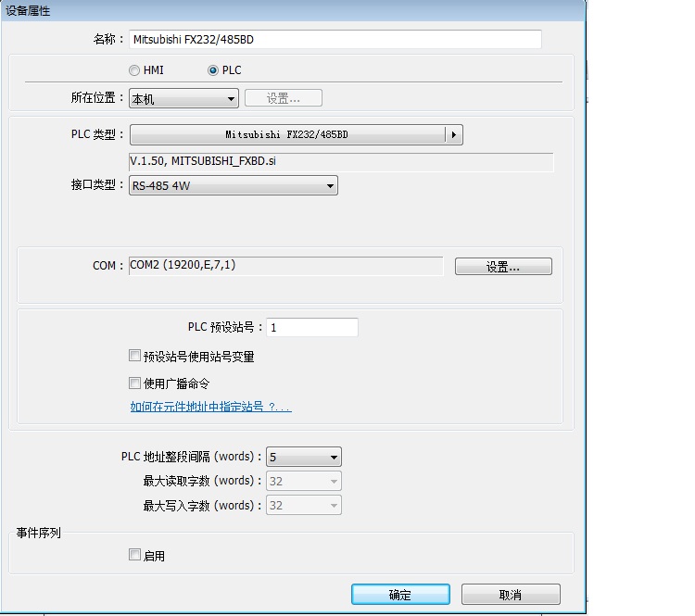695x616 pixels.
Task: Click the PLC type Mitsubishi FX232/485BD button
Action: click(287, 134)
